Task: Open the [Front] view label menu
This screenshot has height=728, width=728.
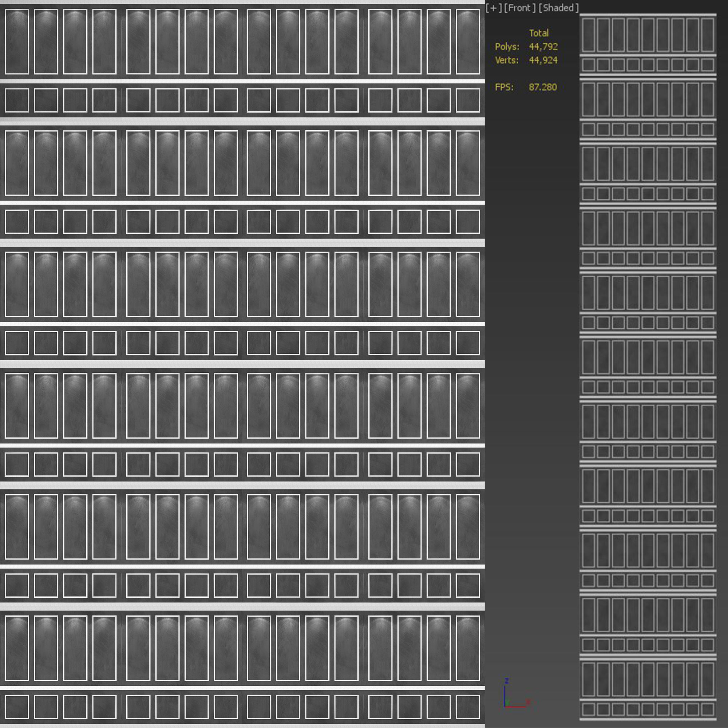Action: tap(520, 8)
